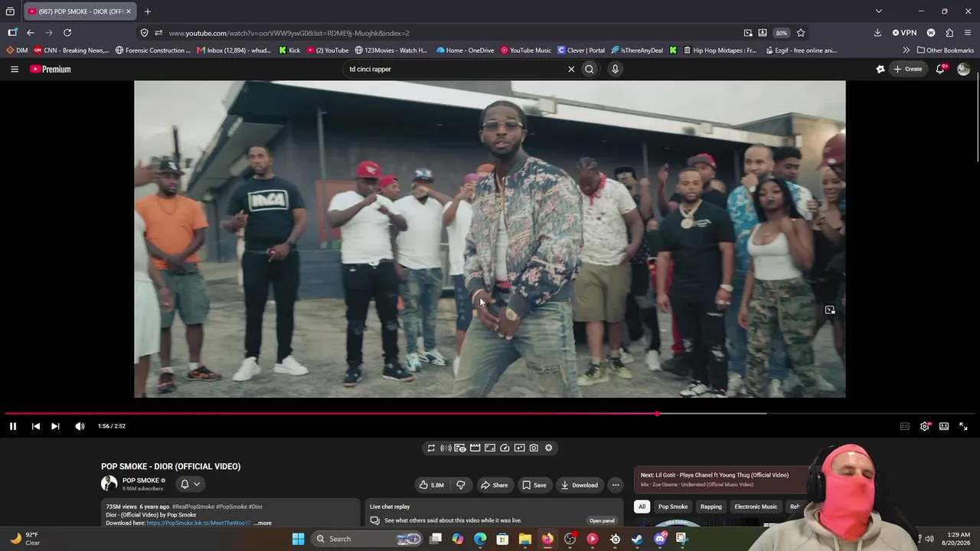
Task: Reload the page
Action: click(67, 33)
